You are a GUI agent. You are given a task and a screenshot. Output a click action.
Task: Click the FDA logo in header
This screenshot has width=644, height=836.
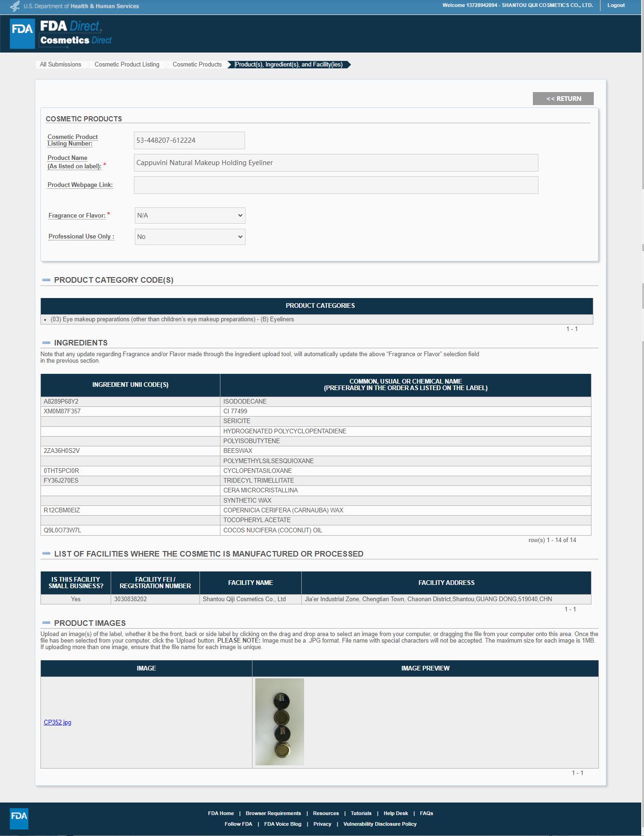coord(22,33)
